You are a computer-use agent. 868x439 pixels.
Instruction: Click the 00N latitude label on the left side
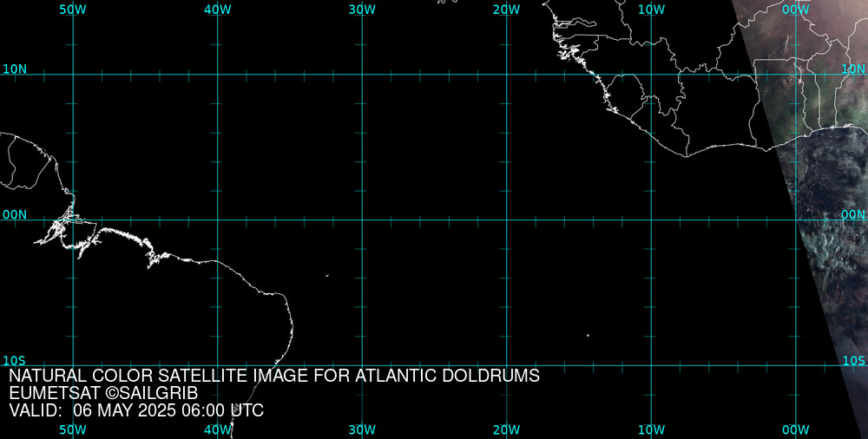[x=15, y=215]
